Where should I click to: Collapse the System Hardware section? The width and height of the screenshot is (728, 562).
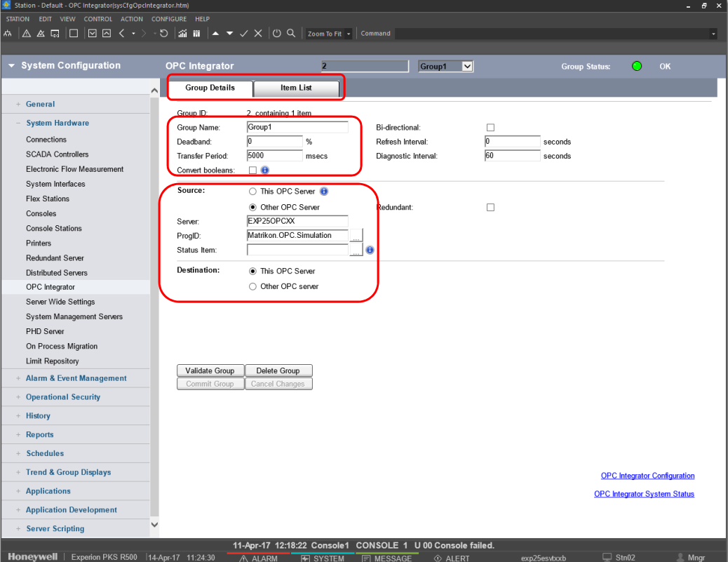(x=18, y=123)
